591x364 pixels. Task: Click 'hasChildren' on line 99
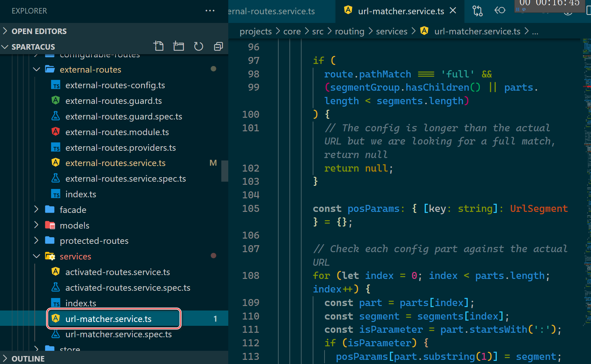pos(437,87)
